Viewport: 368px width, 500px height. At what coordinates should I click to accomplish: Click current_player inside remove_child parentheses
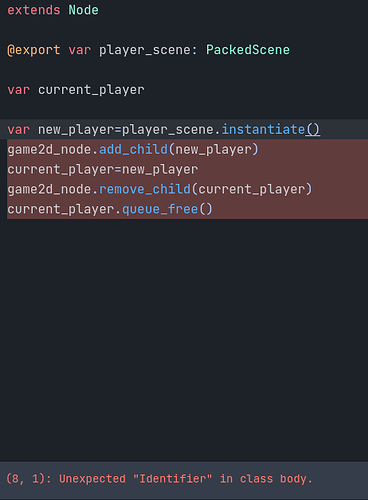(x=252, y=189)
